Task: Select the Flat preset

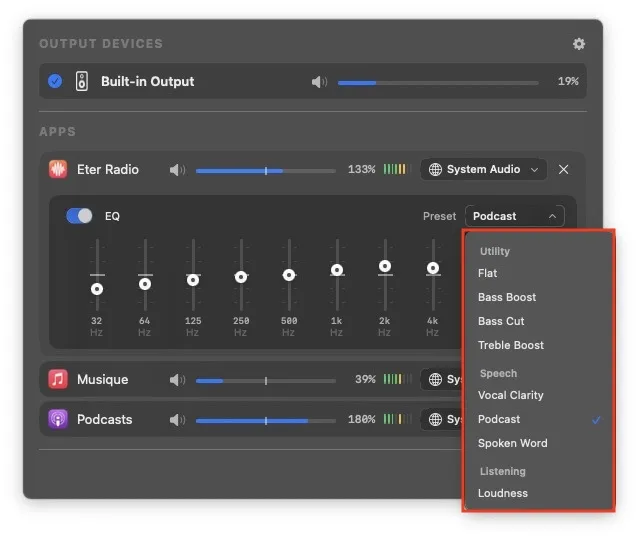Action: tap(539, 273)
